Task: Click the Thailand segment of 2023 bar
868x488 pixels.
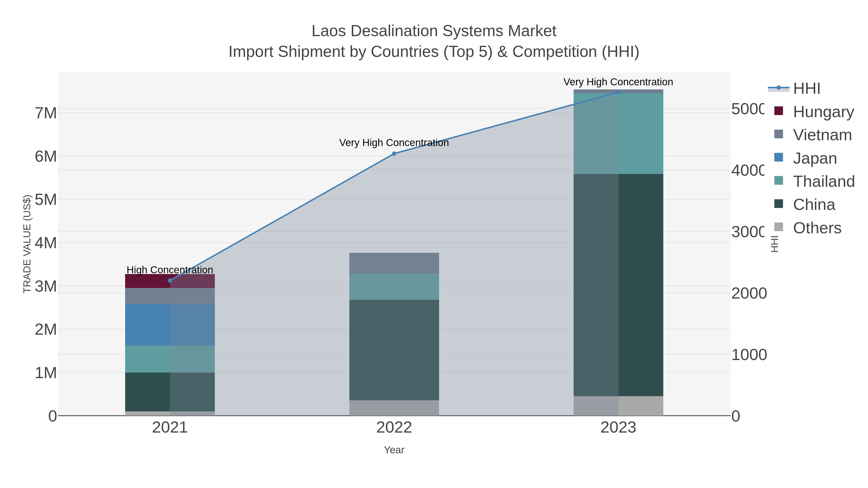Action: 618,134
